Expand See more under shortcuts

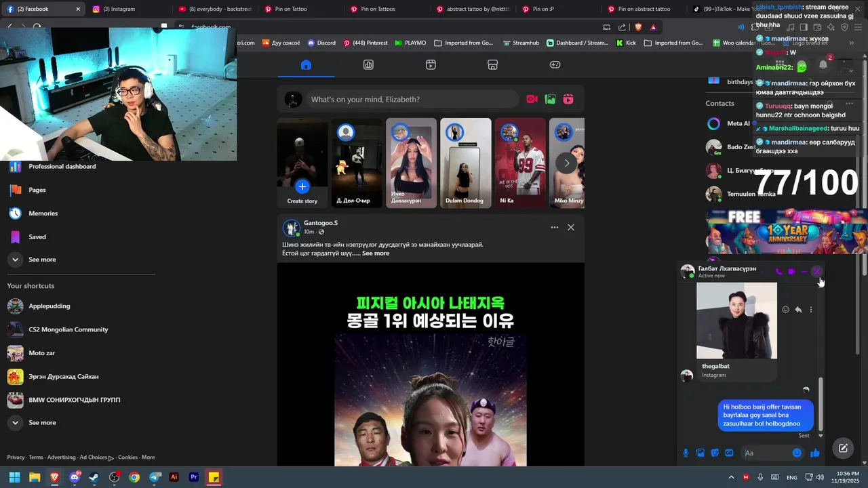tap(42, 422)
